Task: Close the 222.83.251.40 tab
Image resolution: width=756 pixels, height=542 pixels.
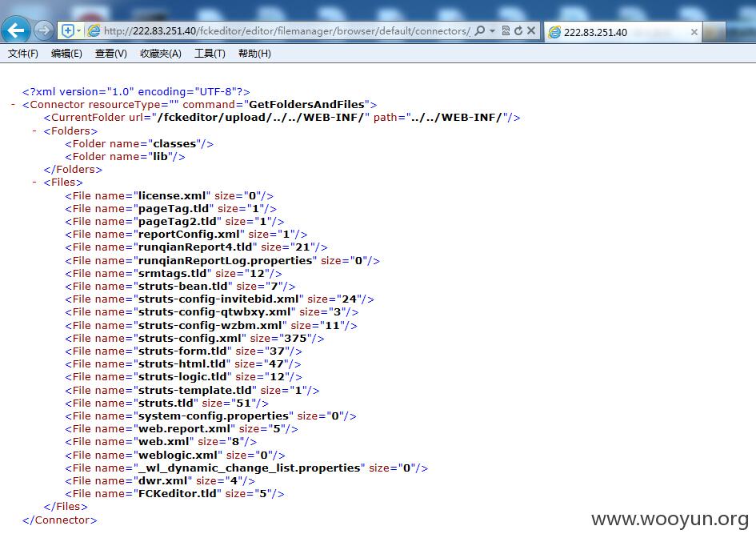Action: pyautogui.click(x=694, y=32)
